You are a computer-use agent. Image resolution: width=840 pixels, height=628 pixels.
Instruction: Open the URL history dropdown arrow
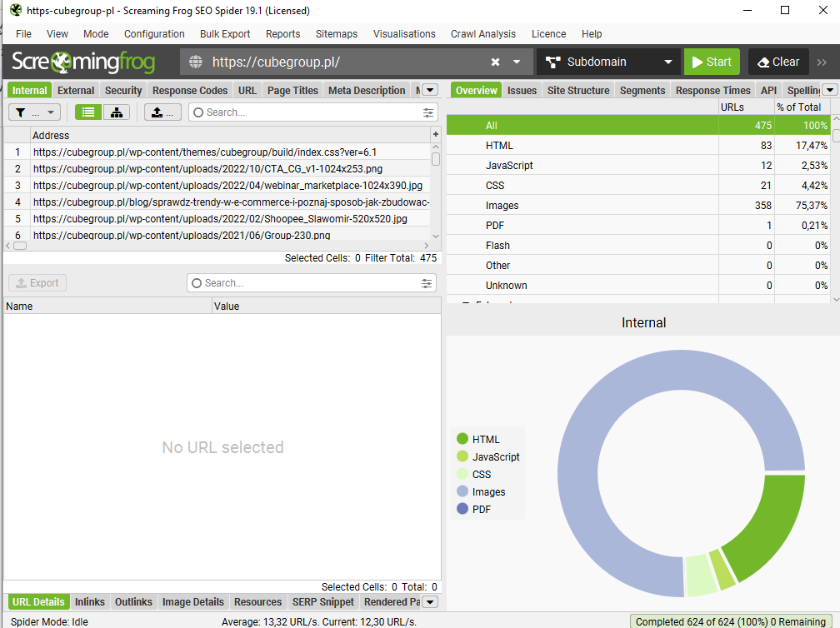(517, 62)
